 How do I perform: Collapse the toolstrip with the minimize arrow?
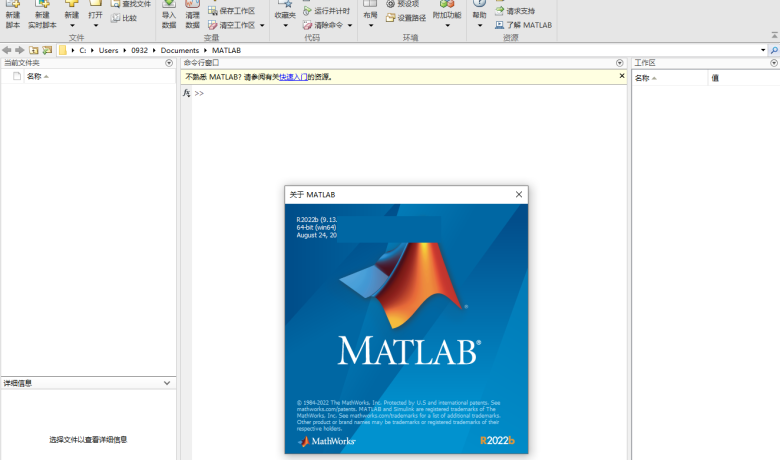tap(775, 35)
